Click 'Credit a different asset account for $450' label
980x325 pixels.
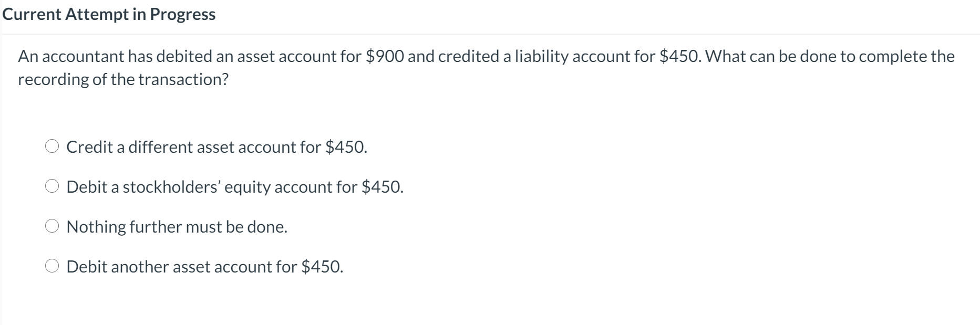pos(216,147)
